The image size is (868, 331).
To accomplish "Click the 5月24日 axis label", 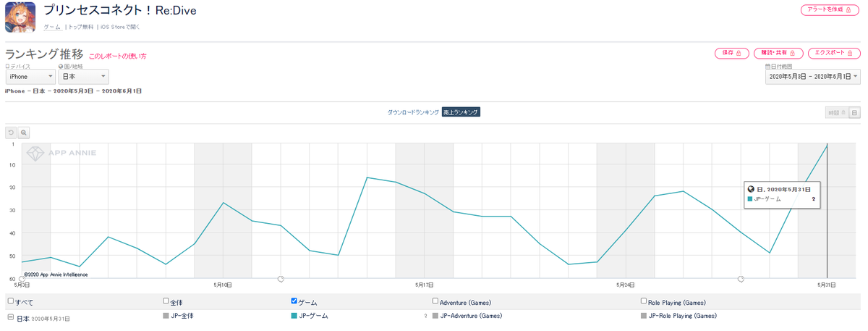I will tap(625, 285).
